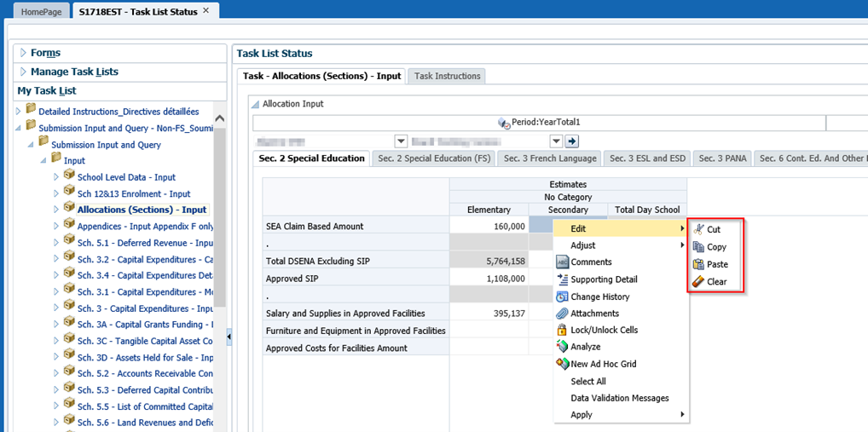Click the Change History icon
868x432 pixels.
[x=562, y=297]
